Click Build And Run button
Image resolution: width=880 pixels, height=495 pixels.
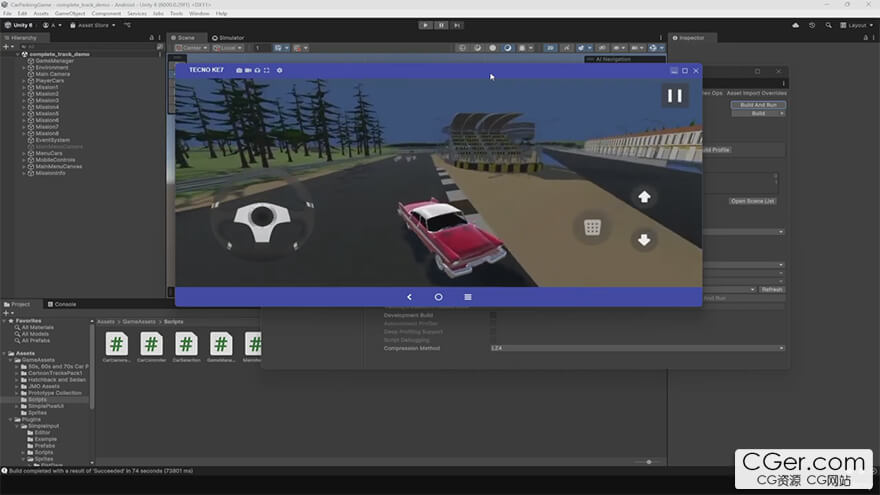[758, 105]
